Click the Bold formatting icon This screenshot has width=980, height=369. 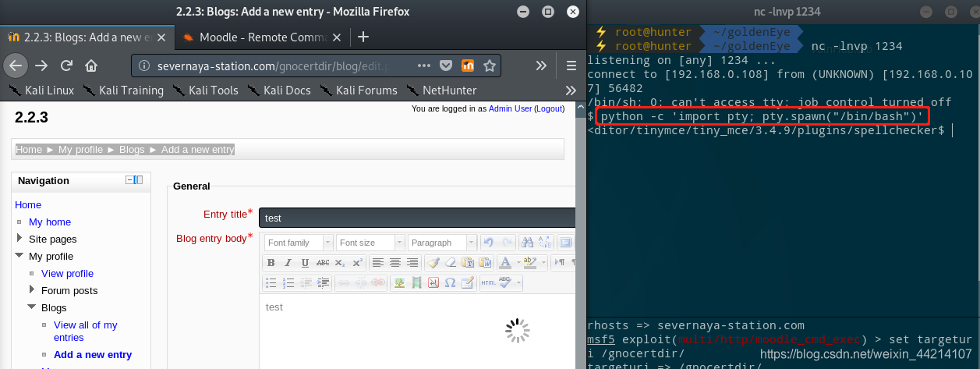tap(271, 263)
